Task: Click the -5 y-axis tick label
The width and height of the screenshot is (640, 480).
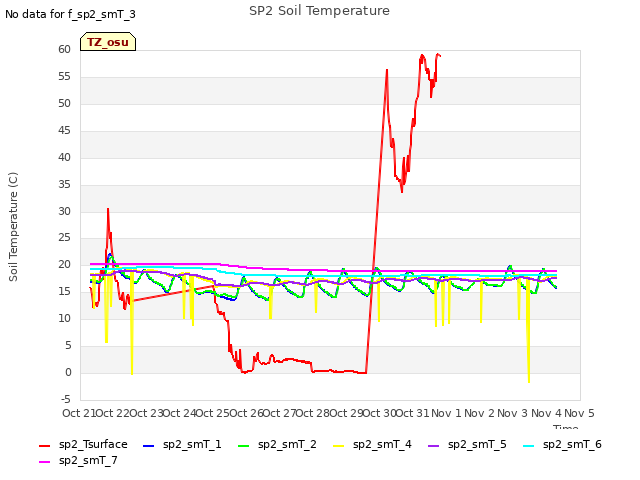Action: 66,399
